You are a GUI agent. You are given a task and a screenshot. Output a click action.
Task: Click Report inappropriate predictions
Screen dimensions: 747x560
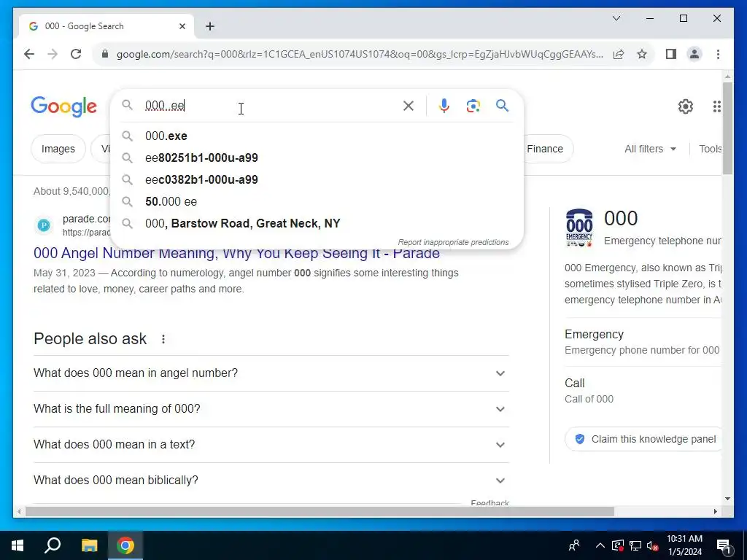click(453, 242)
